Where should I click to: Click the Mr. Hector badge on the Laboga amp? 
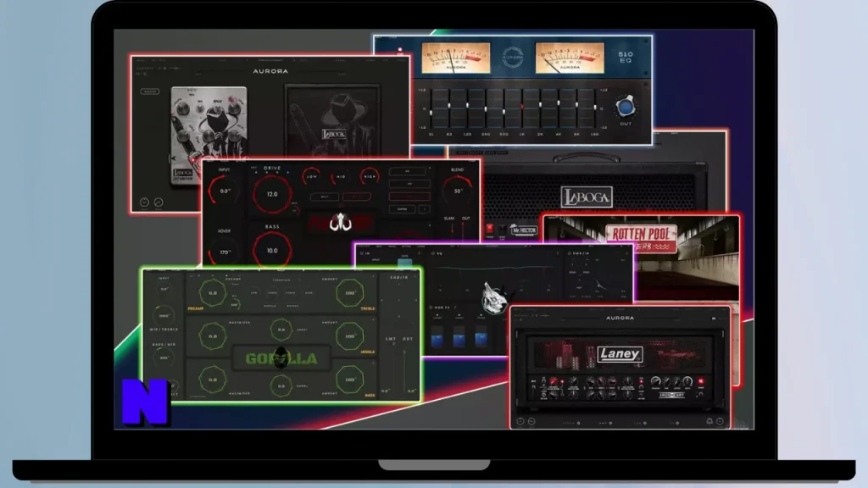[523, 230]
